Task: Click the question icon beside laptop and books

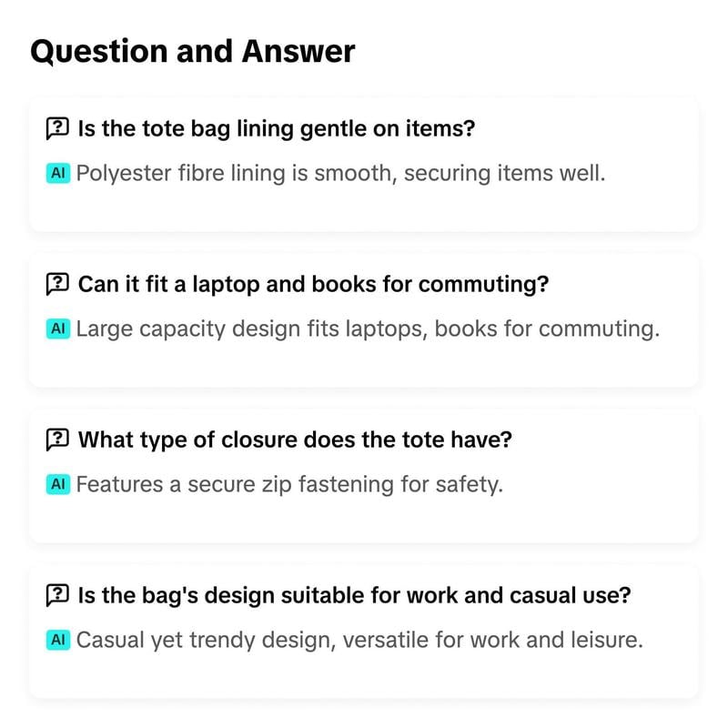Action: tap(56, 284)
